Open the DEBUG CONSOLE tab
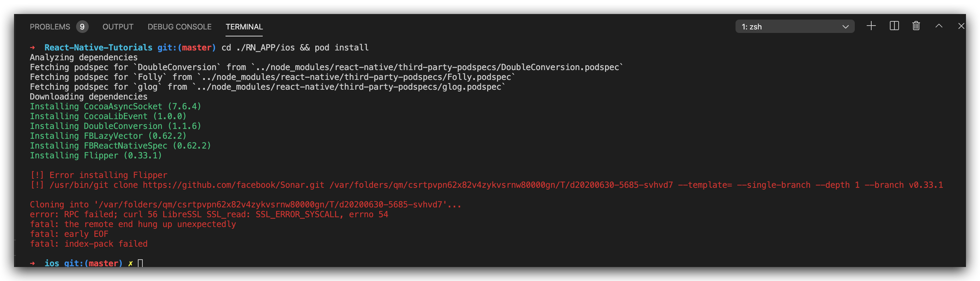Viewport: 980px width, 281px height. 180,27
